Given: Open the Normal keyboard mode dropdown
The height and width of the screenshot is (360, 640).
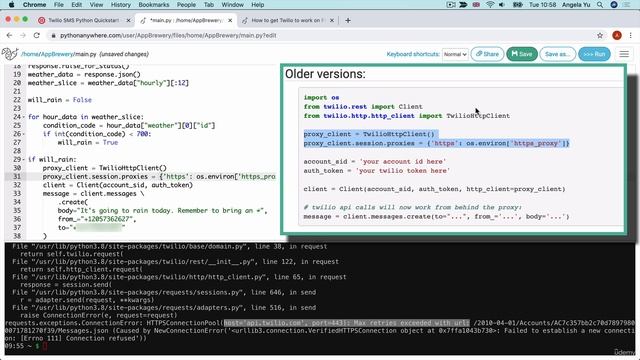Looking at the screenshot, I should click(455, 54).
